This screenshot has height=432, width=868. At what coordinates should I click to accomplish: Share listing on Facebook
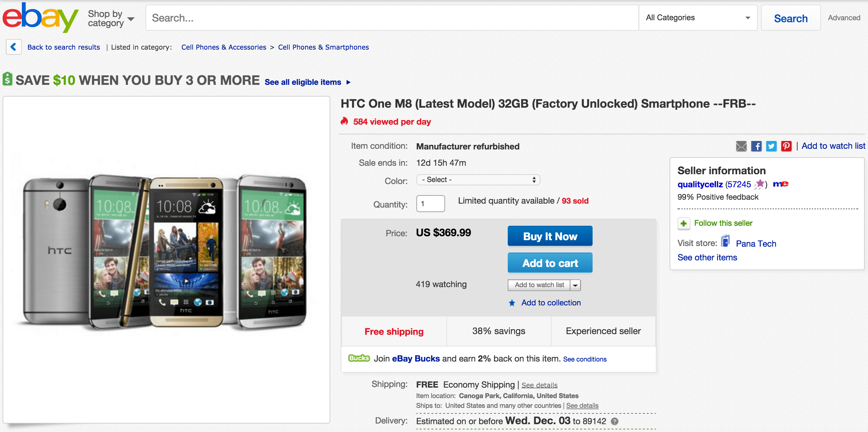pos(756,146)
